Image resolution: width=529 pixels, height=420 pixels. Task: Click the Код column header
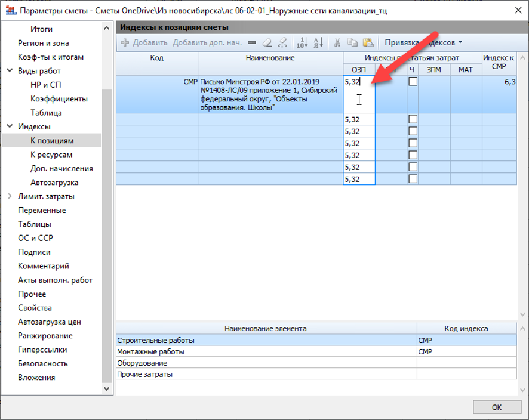point(157,63)
